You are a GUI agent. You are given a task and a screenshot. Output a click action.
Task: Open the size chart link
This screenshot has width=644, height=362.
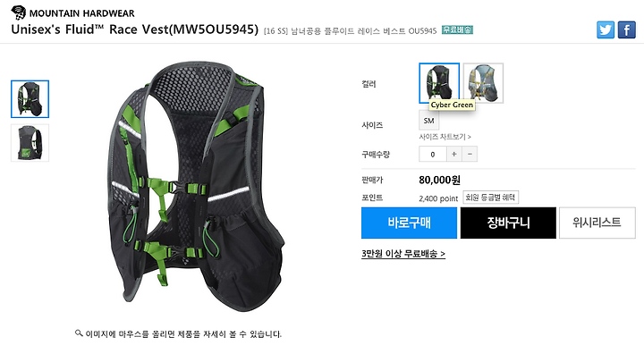(x=445, y=137)
